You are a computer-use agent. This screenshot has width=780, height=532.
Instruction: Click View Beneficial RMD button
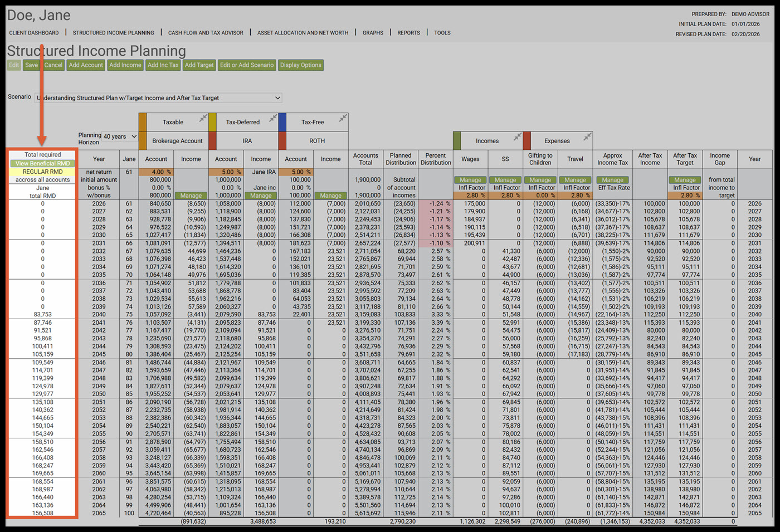pos(43,163)
